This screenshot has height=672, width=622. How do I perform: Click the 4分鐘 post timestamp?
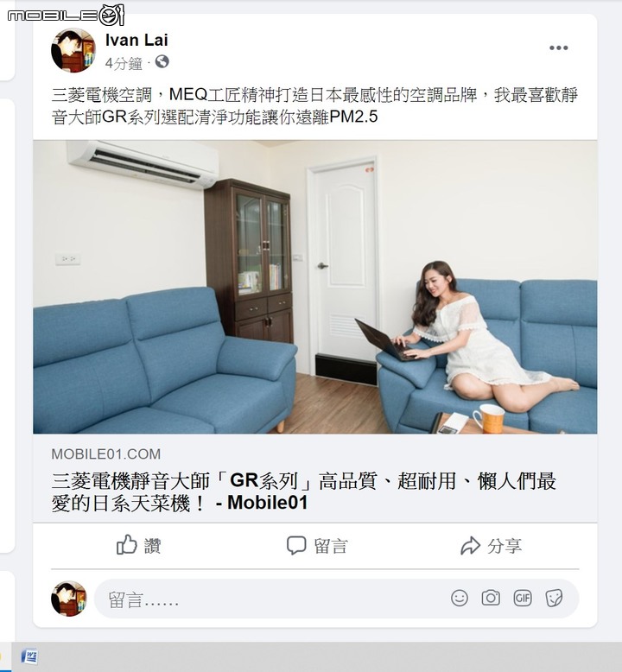click(x=124, y=63)
